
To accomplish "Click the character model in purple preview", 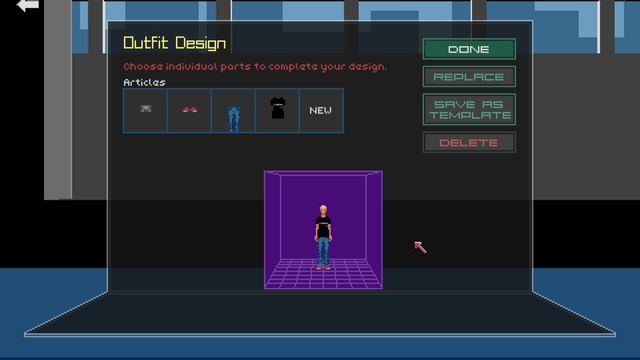I will pos(323,237).
